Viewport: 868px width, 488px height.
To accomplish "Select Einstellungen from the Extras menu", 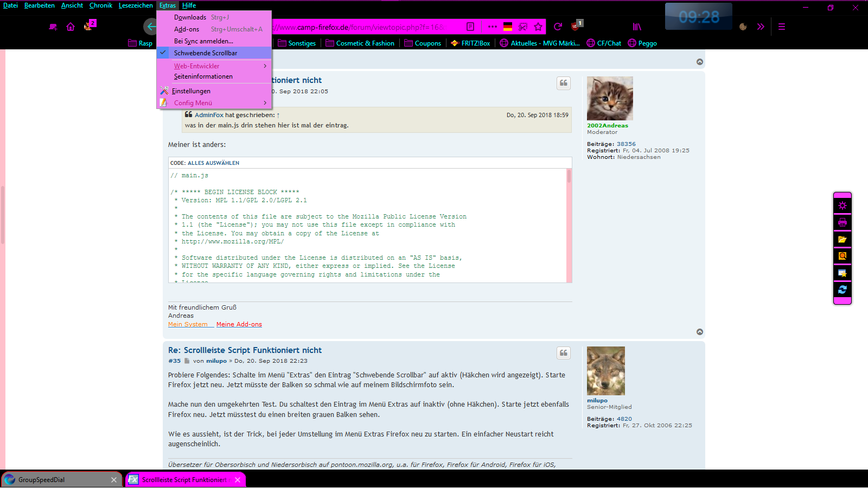I will tap(191, 91).
